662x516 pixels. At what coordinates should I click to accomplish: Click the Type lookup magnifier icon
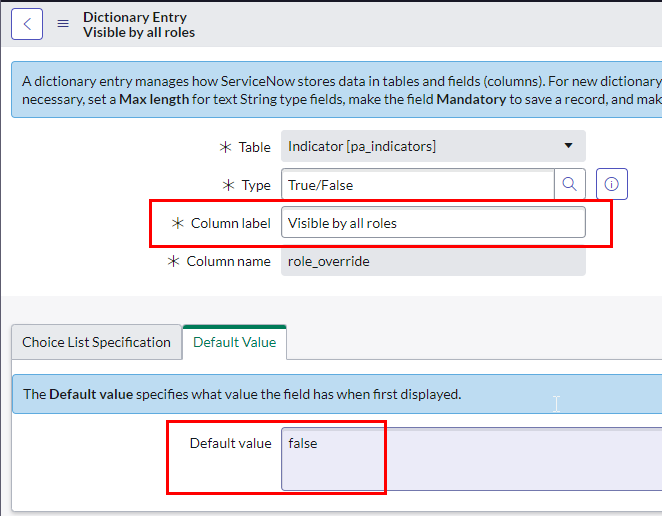(x=569, y=184)
